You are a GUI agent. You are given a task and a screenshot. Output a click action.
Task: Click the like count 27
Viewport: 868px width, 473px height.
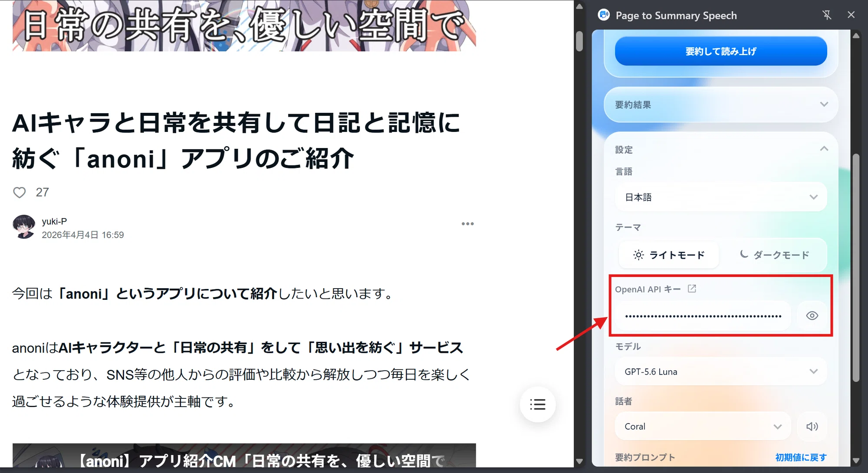tap(42, 192)
